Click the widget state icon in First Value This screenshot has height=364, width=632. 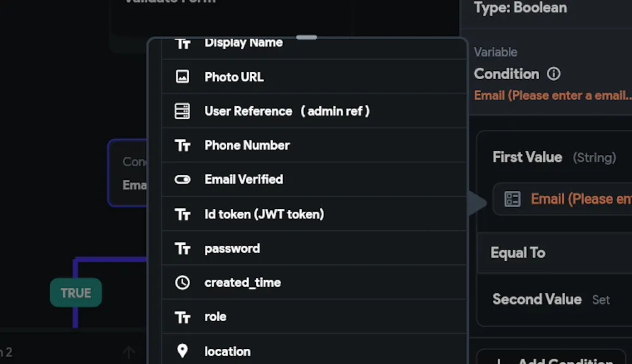coord(513,198)
